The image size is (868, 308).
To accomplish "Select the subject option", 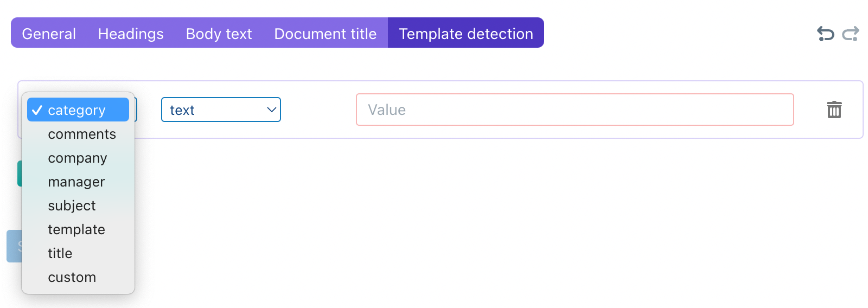I will (72, 206).
